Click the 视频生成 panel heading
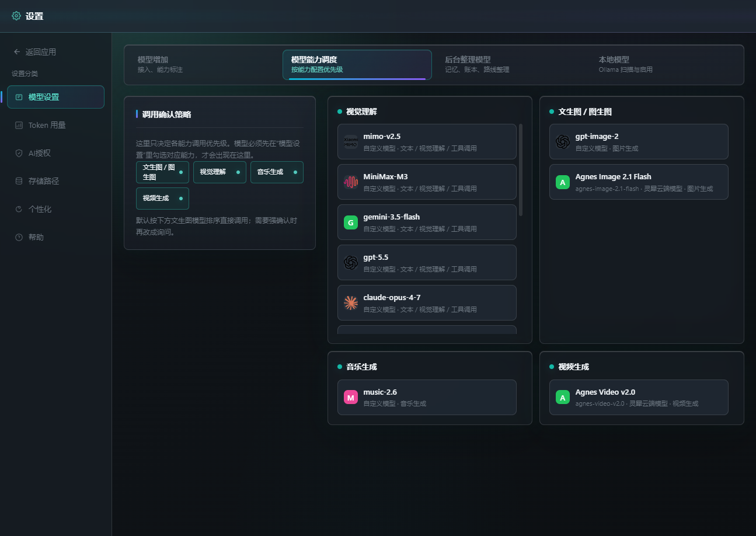This screenshot has width=756, height=536. 573,367
